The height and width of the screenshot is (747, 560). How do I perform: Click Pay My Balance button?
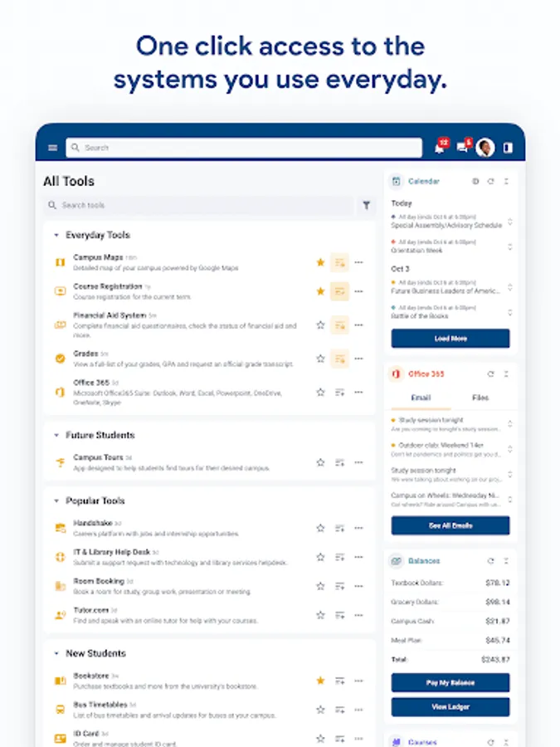[450, 683]
